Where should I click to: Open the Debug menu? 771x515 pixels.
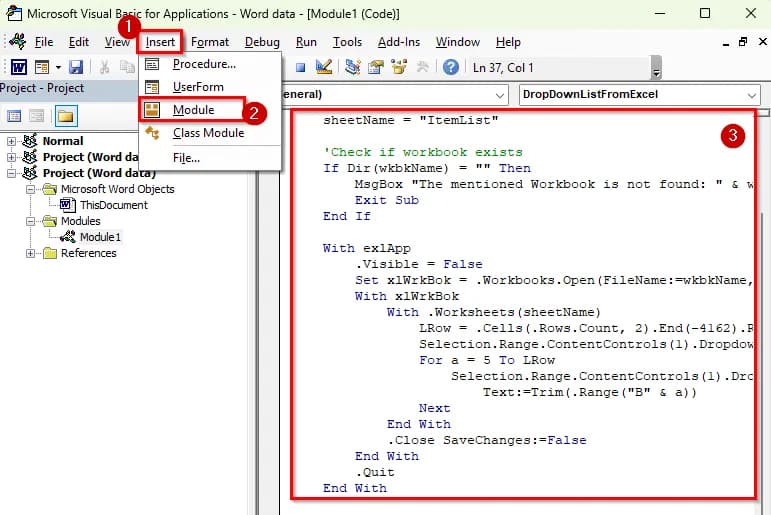[x=262, y=42]
